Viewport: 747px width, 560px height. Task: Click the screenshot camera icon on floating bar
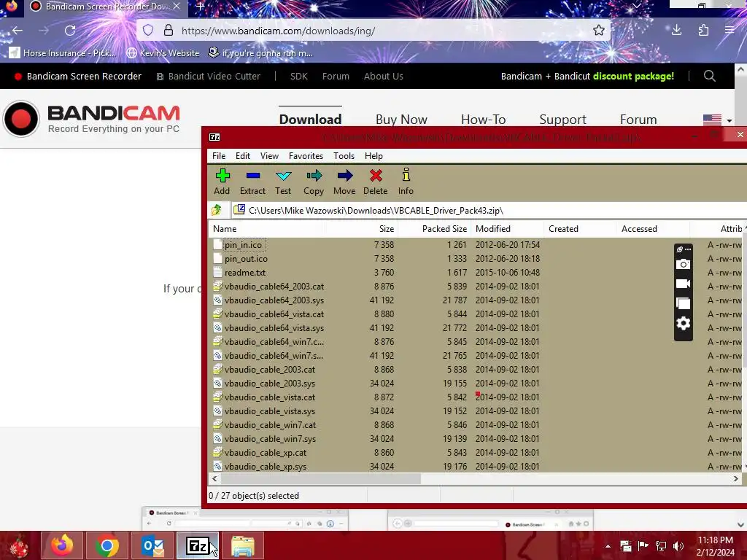coord(683,264)
